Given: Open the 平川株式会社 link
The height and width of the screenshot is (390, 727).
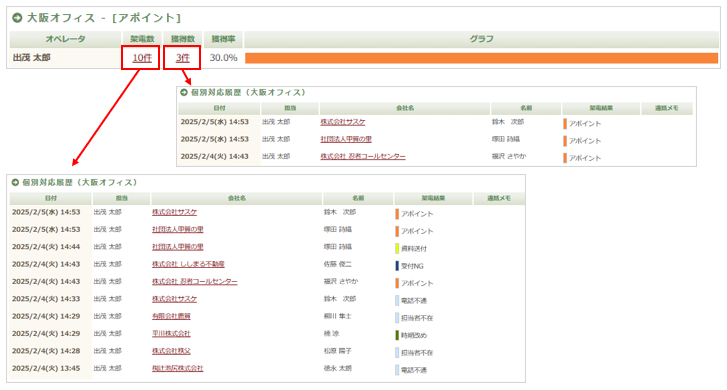Looking at the screenshot, I should tap(171, 333).
